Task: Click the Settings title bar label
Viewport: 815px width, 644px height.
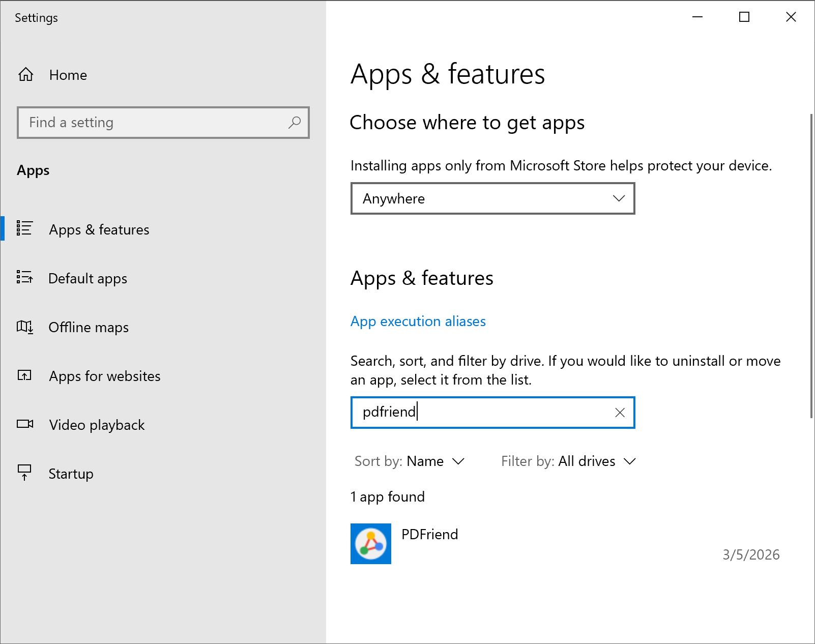Action: (36, 17)
